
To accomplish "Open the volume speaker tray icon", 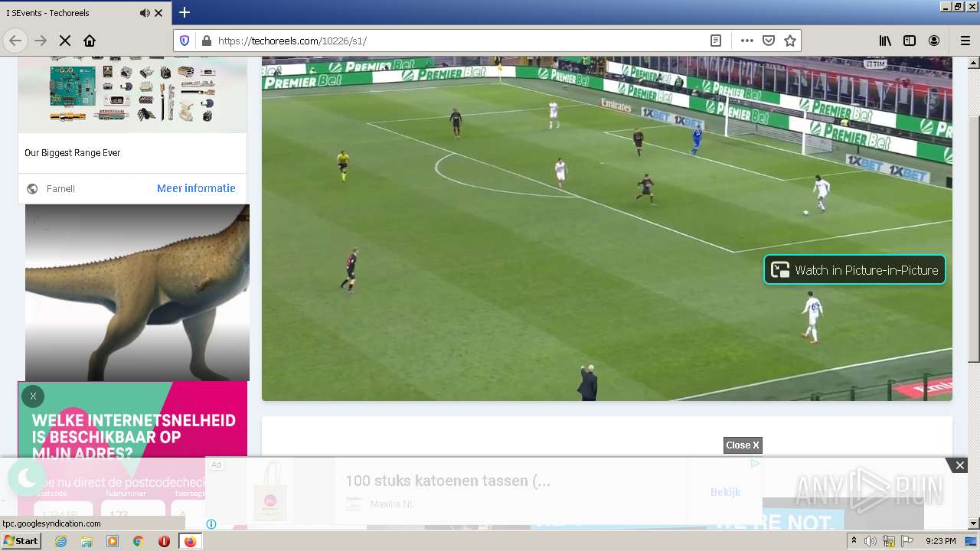I will [x=871, y=541].
